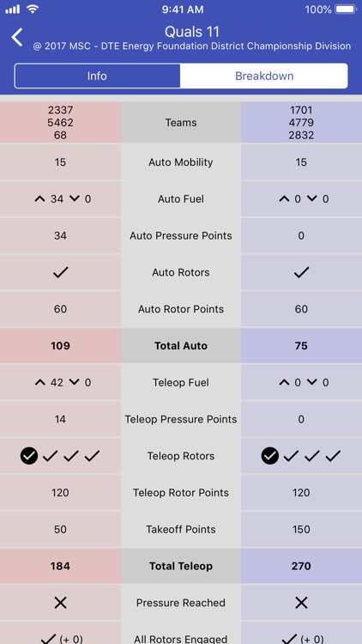The width and height of the screenshot is (362, 644).
Task: Click the Total Auto row label
Action: tap(181, 346)
